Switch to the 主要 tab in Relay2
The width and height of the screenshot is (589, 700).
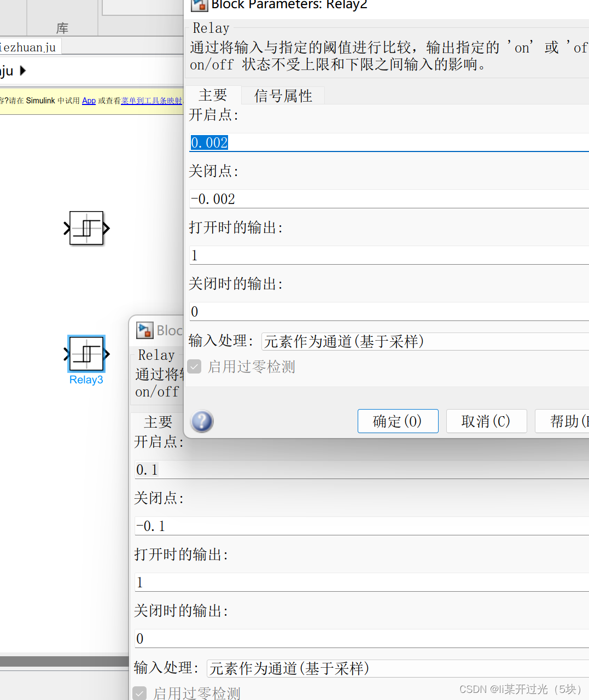point(213,95)
